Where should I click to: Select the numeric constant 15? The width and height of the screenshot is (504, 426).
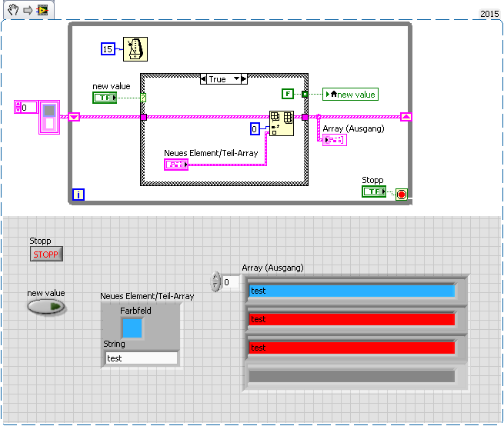click(x=108, y=49)
